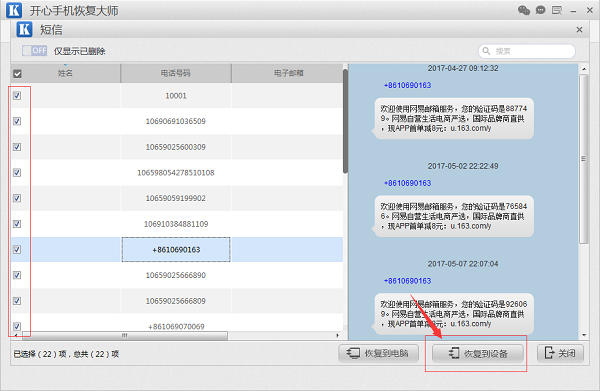Viewport: 600px width, 391px height.
Task: Select phone number 10659025666890
Action: (176, 275)
